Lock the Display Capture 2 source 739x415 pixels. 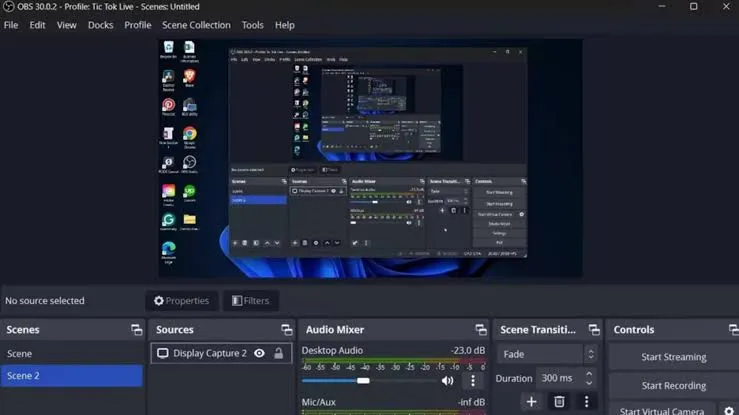click(x=279, y=353)
